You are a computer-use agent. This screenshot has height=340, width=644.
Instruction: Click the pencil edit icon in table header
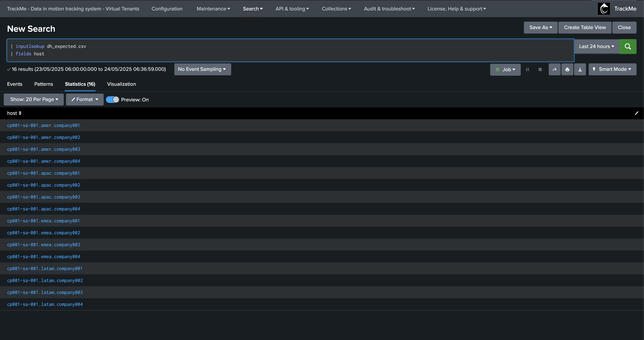tap(636, 113)
